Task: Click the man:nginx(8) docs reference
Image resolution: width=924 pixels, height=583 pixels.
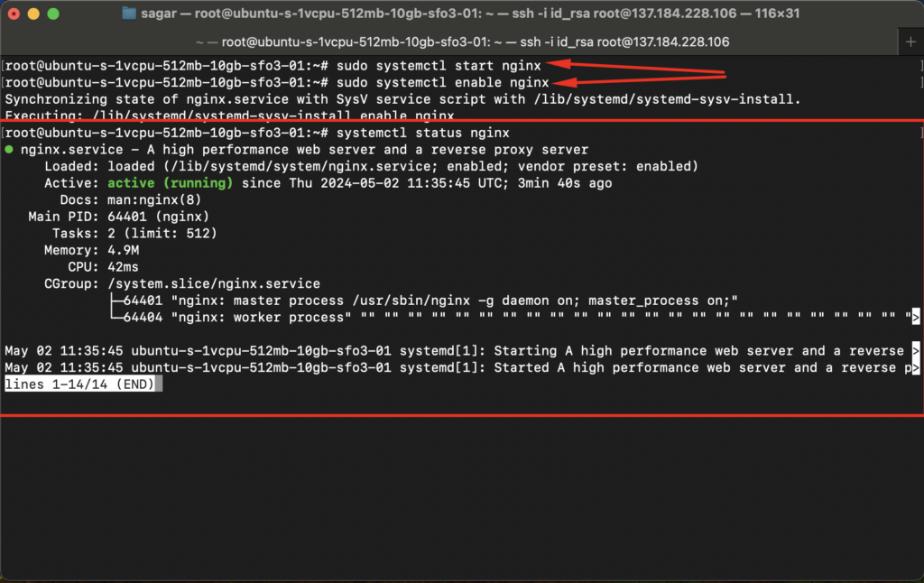Action: pyautogui.click(x=153, y=199)
